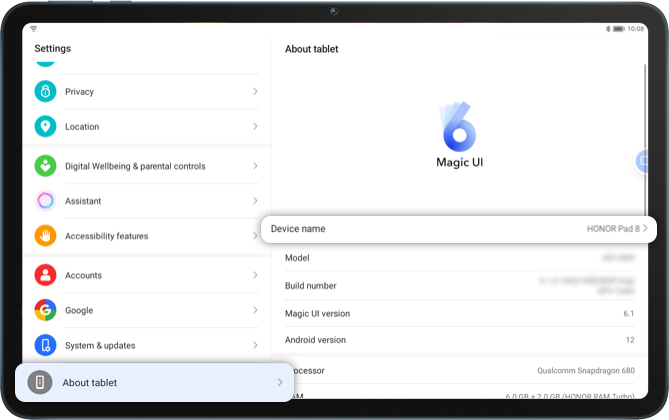Tap the About tablet device icon
Image resolution: width=669 pixels, height=420 pixels.
[40, 383]
